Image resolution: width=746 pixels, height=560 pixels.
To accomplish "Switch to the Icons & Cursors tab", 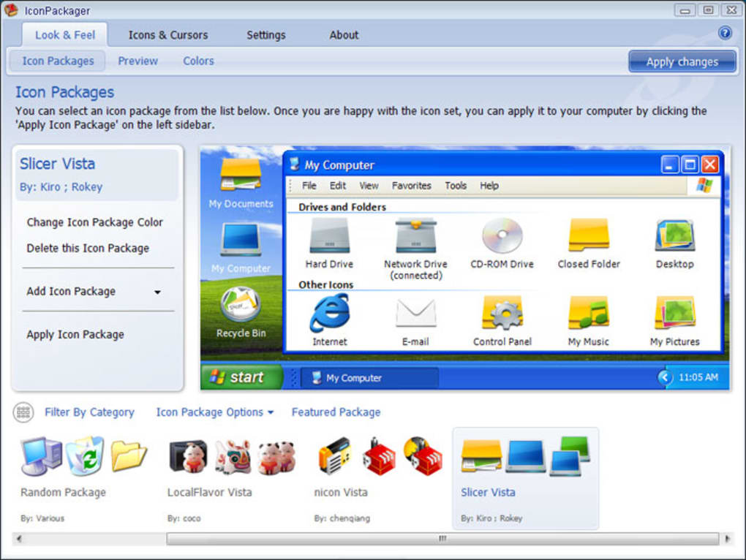I will tap(167, 34).
